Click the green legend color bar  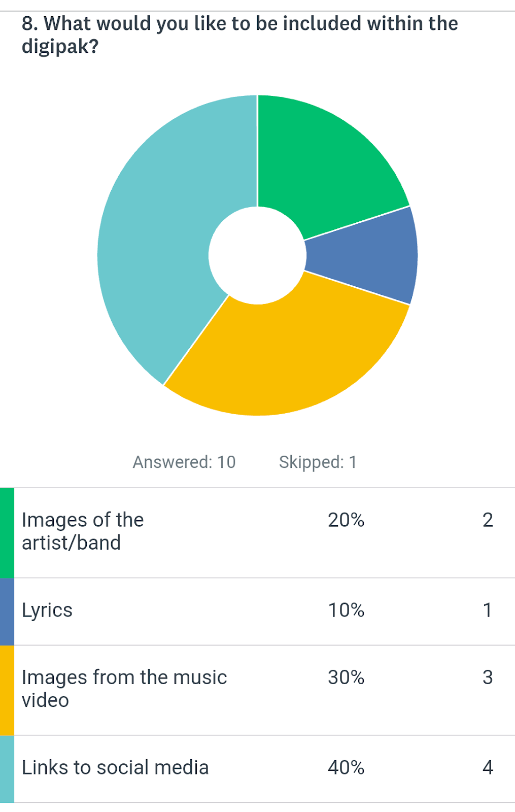[7, 532]
